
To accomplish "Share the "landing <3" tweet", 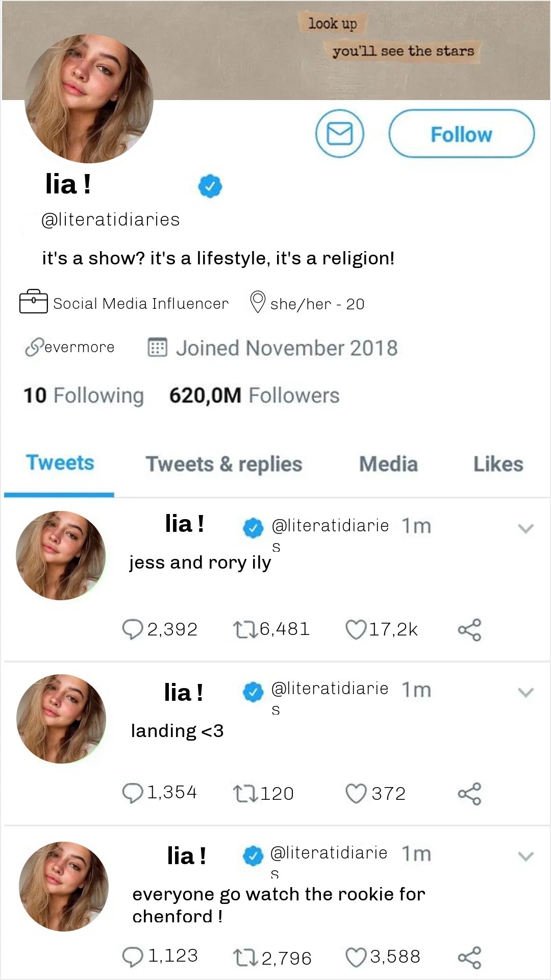I will 469,794.
